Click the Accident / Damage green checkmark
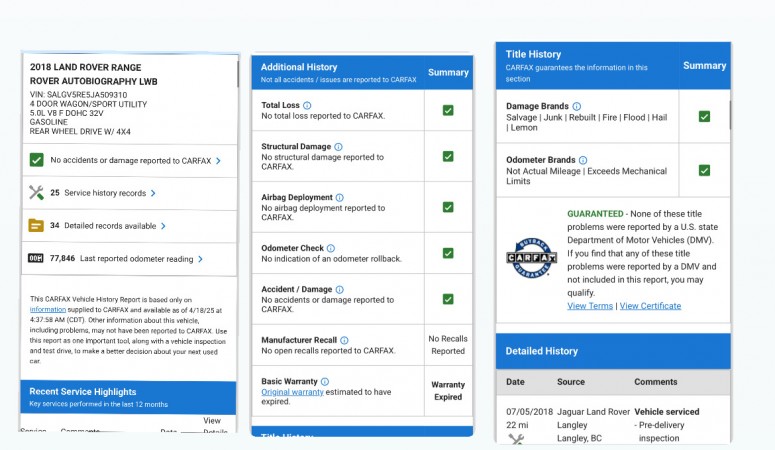The image size is (775, 450). pyautogui.click(x=448, y=299)
